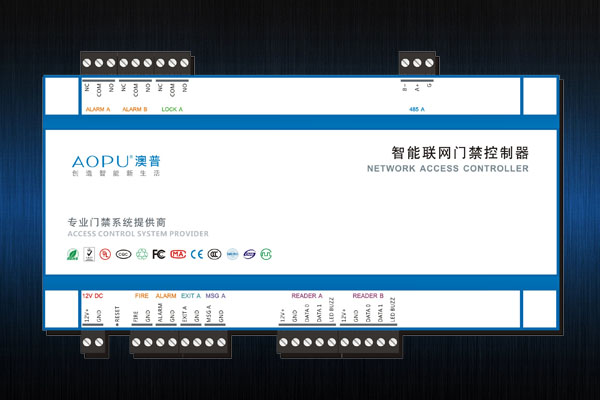Click the EXIT A group heading

191,296
